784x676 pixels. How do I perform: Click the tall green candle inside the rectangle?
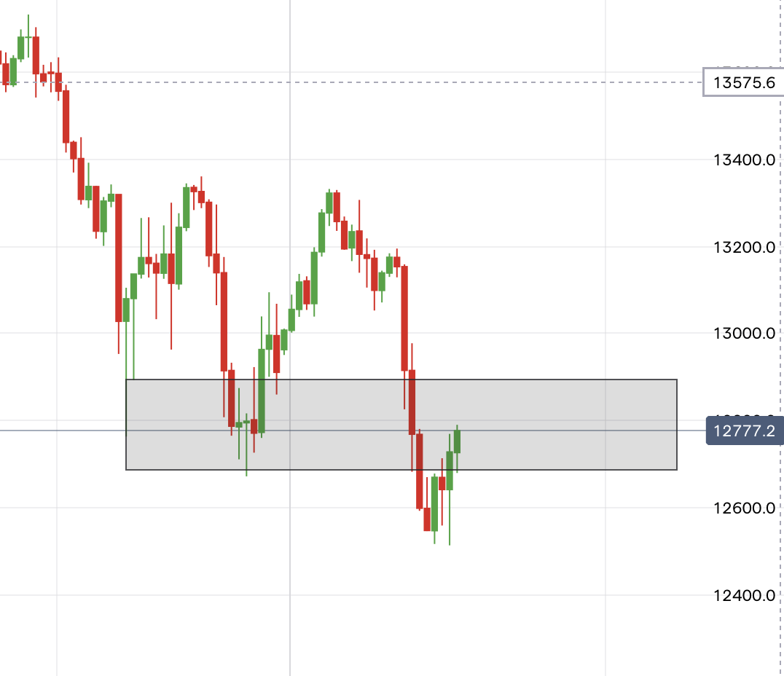pyautogui.click(x=262, y=390)
